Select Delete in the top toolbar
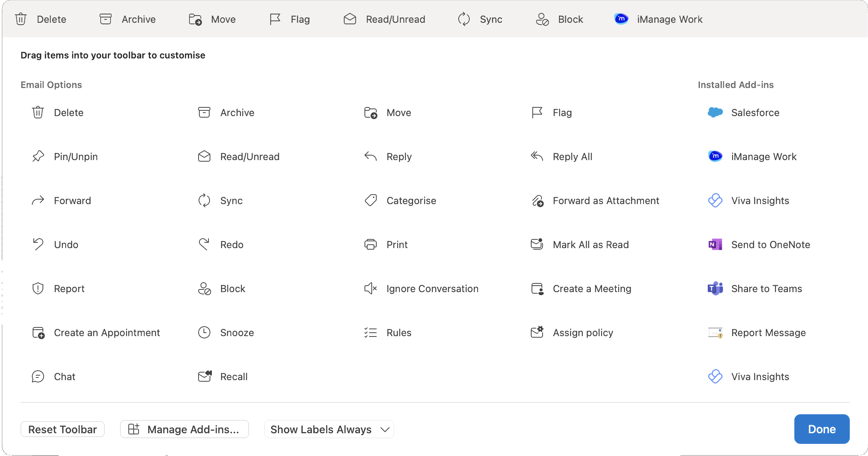This screenshot has height=456, width=868. [42, 19]
